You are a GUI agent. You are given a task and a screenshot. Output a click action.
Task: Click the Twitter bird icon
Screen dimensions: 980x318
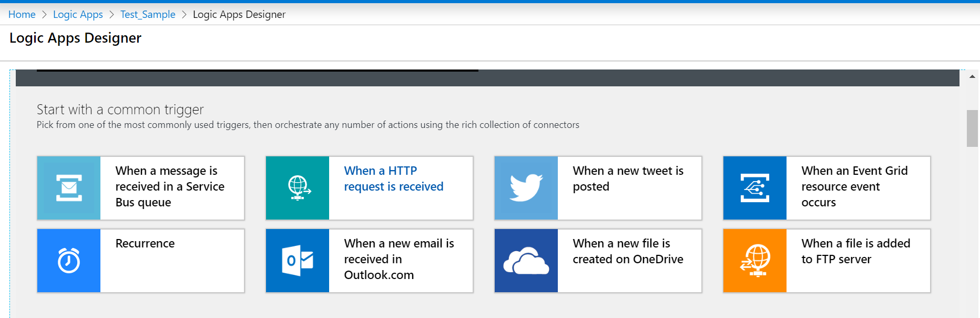pos(526,188)
